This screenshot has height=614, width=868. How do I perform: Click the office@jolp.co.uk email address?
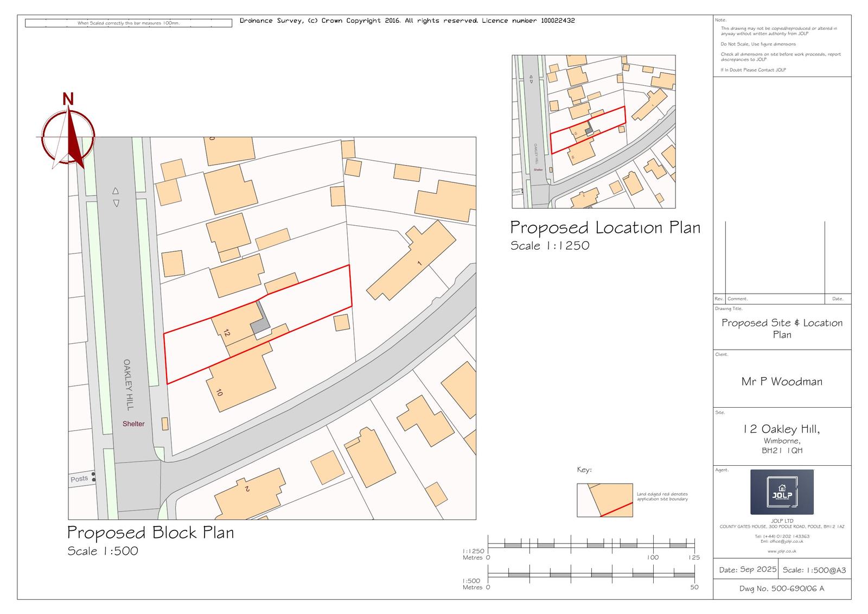pos(782,541)
